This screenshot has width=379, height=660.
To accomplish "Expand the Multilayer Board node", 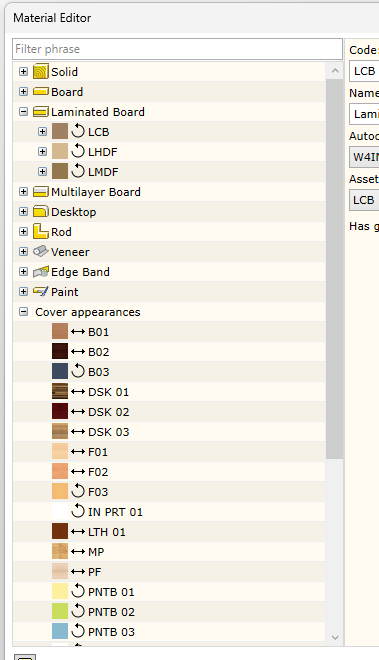I will [24, 192].
